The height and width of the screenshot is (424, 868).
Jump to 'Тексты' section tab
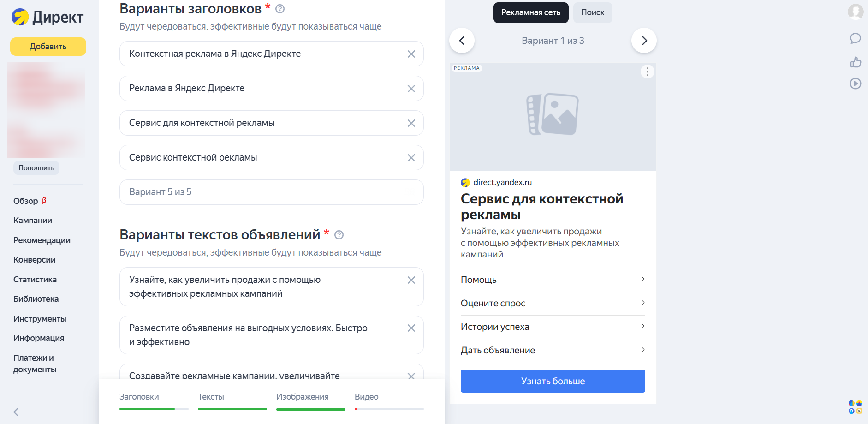[211, 397]
